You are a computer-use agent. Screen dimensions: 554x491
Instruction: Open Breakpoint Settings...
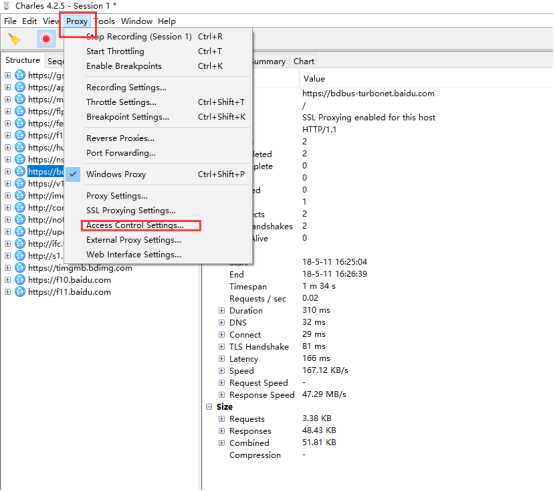tap(159, 117)
